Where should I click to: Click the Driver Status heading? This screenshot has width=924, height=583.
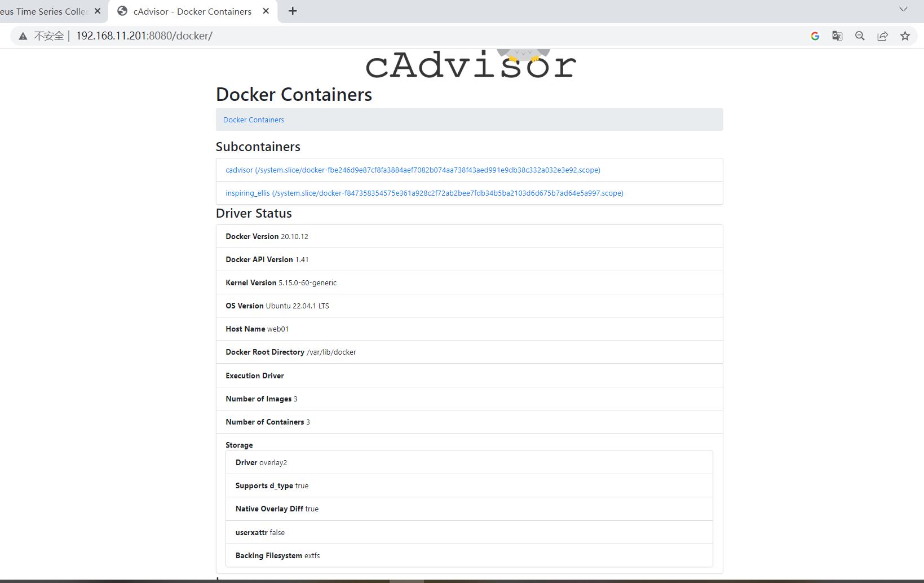(x=254, y=213)
